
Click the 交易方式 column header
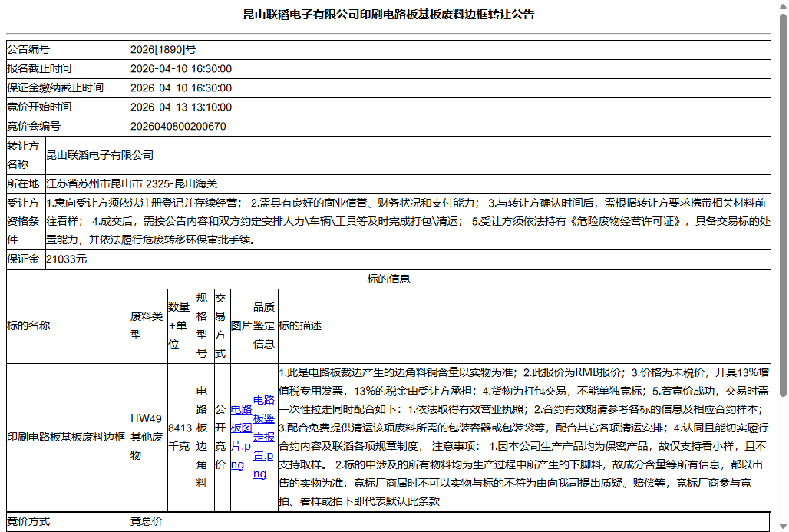pyautogui.click(x=223, y=325)
